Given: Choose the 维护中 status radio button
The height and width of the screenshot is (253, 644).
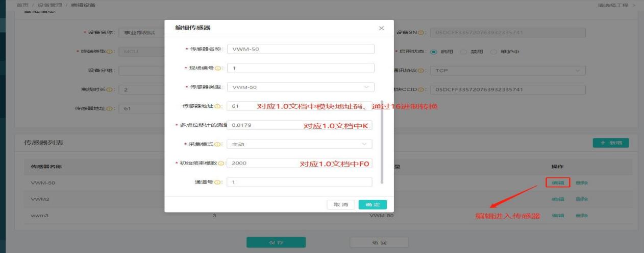Looking at the screenshot, I should (493, 52).
